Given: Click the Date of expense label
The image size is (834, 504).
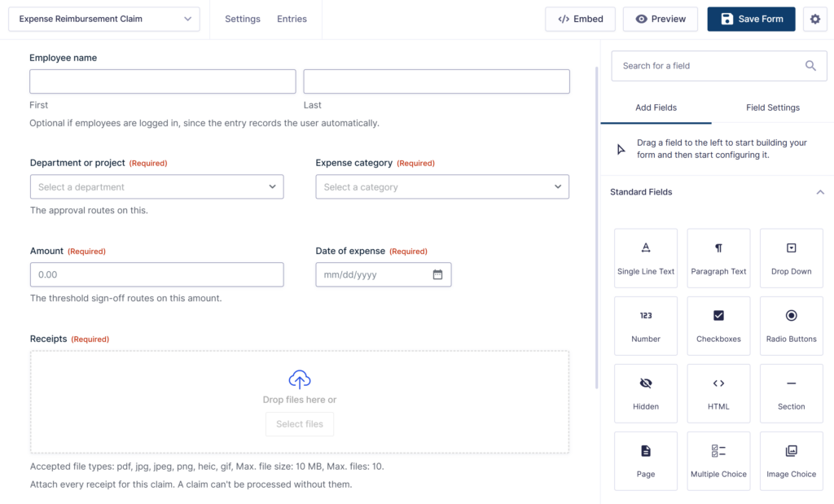Looking at the screenshot, I should pos(350,251).
